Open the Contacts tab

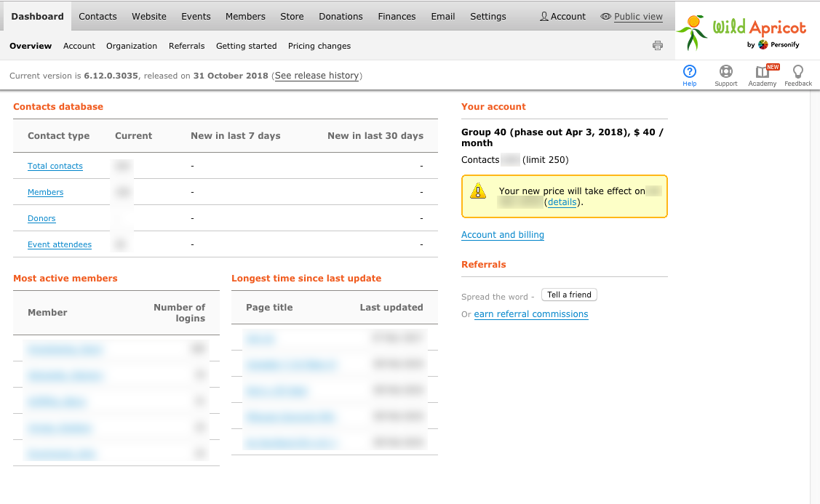pos(97,16)
